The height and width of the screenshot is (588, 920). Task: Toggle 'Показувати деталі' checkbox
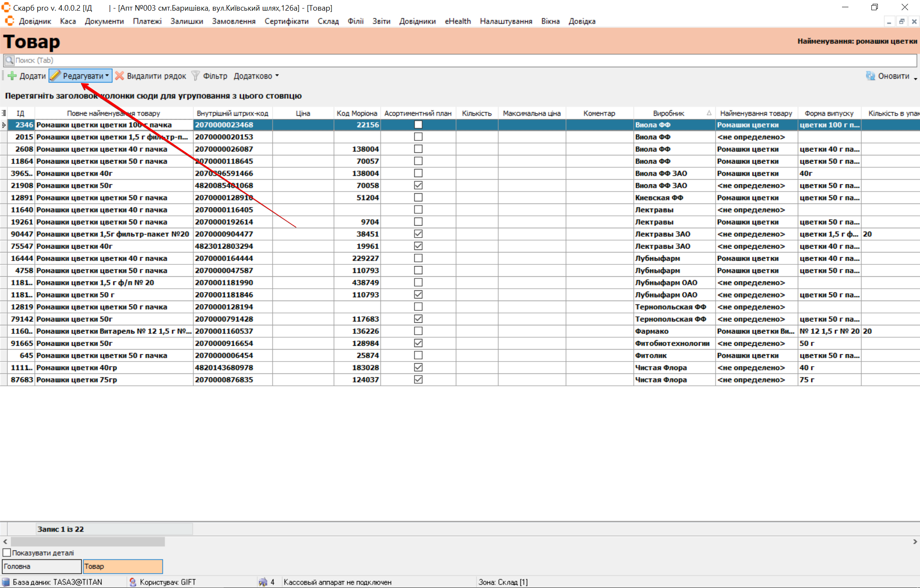tap(7, 553)
